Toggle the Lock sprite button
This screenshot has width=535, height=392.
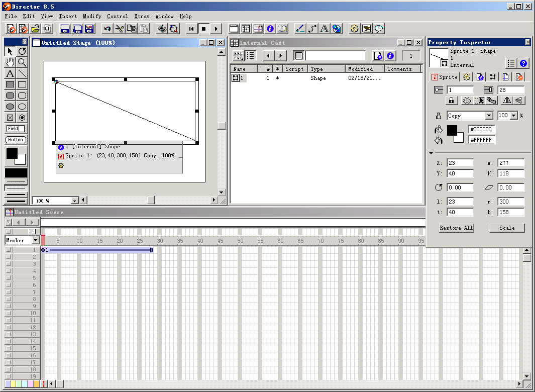(x=452, y=101)
